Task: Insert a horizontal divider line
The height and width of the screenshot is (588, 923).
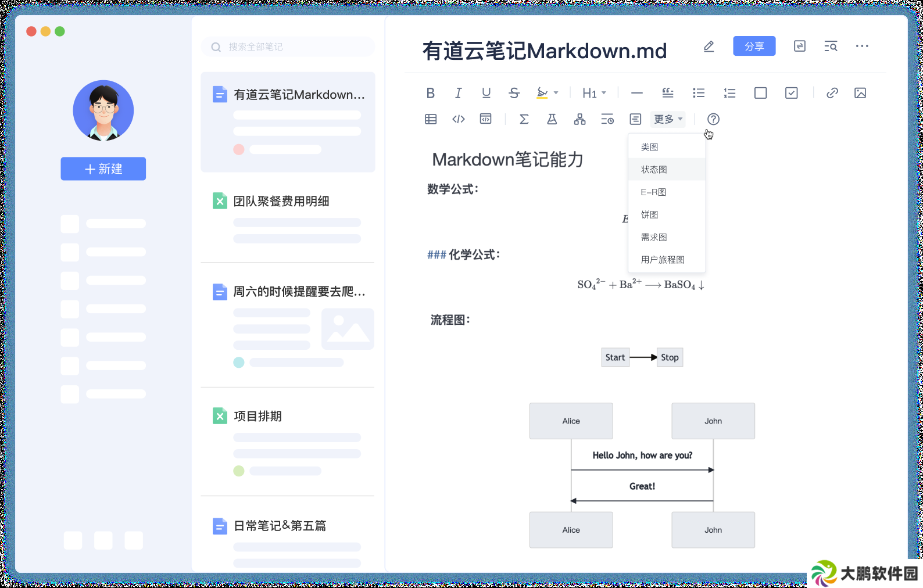Action: click(x=637, y=93)
